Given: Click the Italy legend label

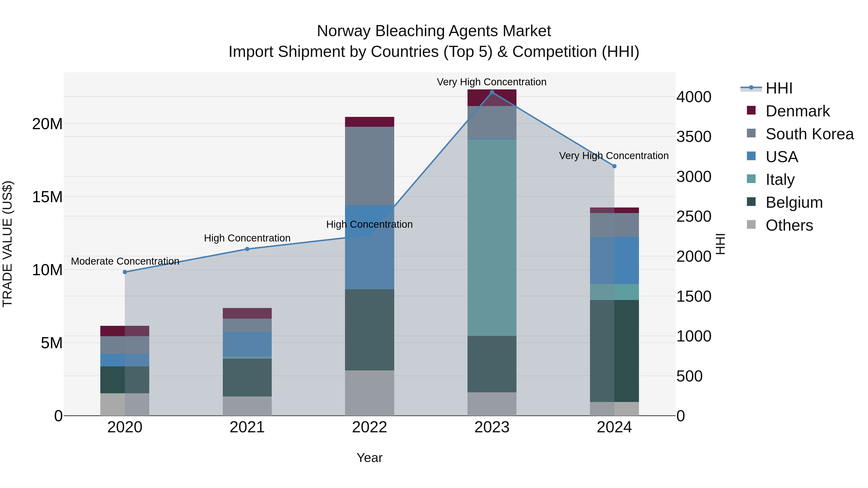Looking at the screenshot, I should point(780,180).
